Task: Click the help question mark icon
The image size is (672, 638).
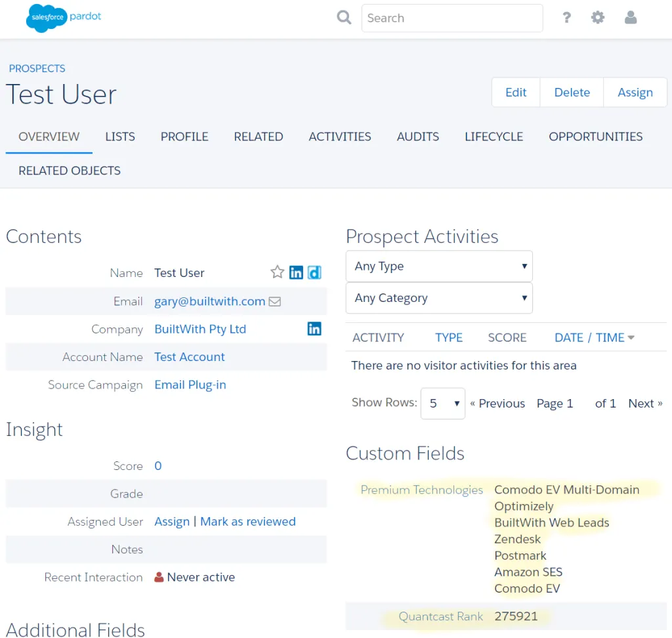Action: coord(566,18)
